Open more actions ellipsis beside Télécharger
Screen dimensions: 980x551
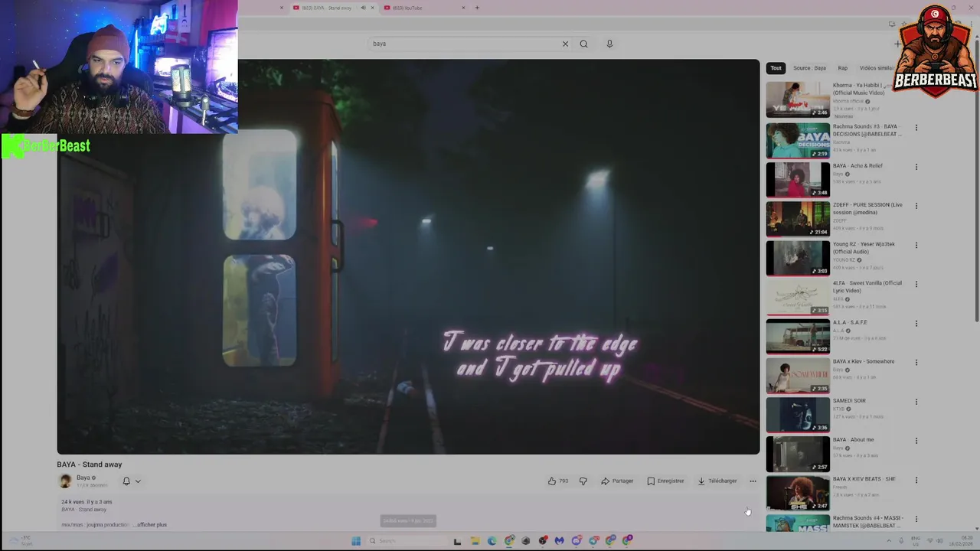753,481
